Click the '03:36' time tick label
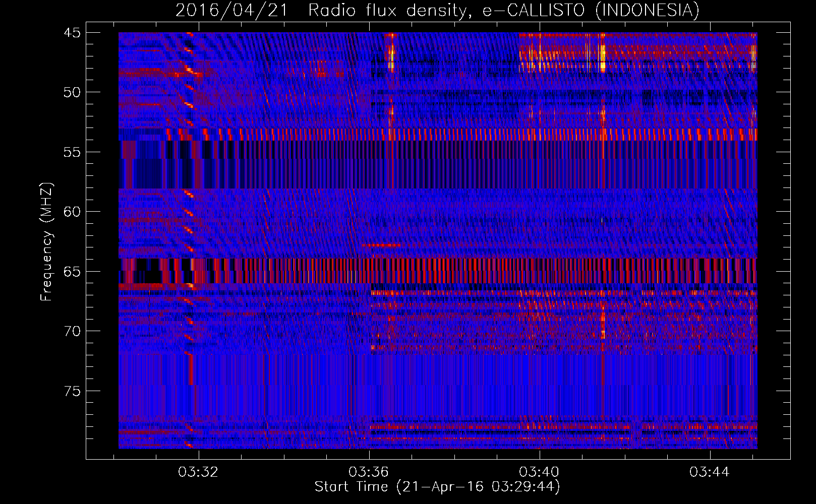Screen dimensions: 816x504 click(x=369, y=472)
